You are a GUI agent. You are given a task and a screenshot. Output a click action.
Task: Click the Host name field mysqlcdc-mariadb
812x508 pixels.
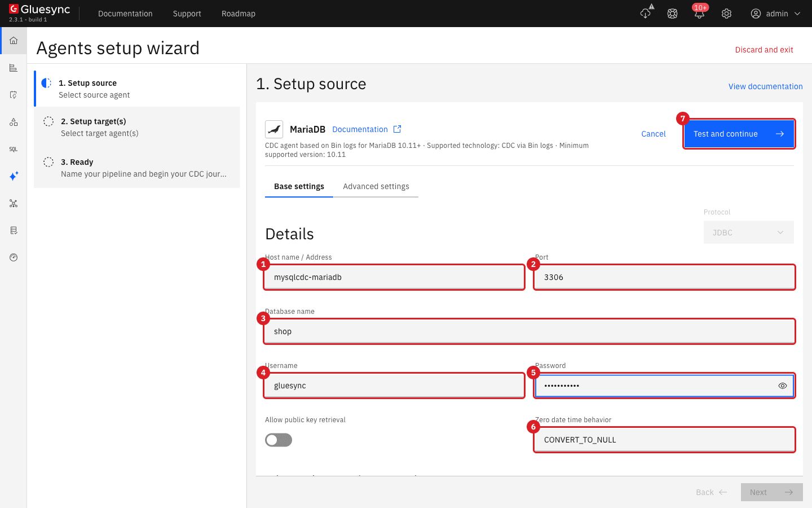394,277
